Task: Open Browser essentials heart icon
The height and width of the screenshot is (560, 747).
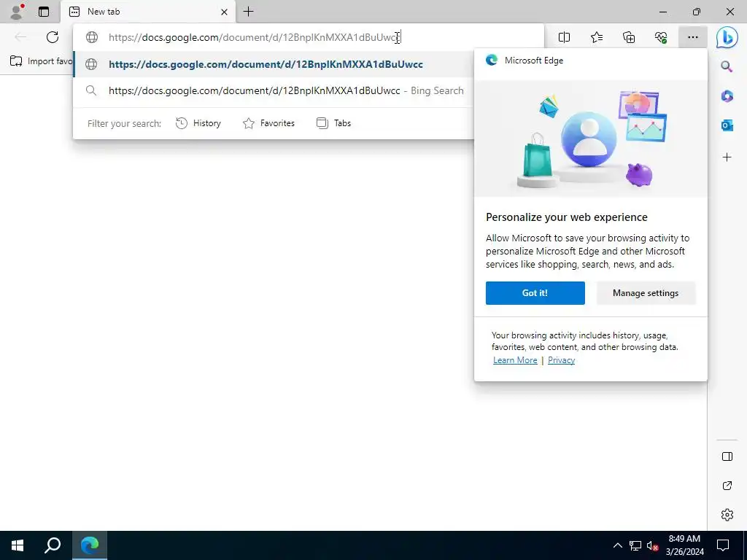Action: pos(661,37)
